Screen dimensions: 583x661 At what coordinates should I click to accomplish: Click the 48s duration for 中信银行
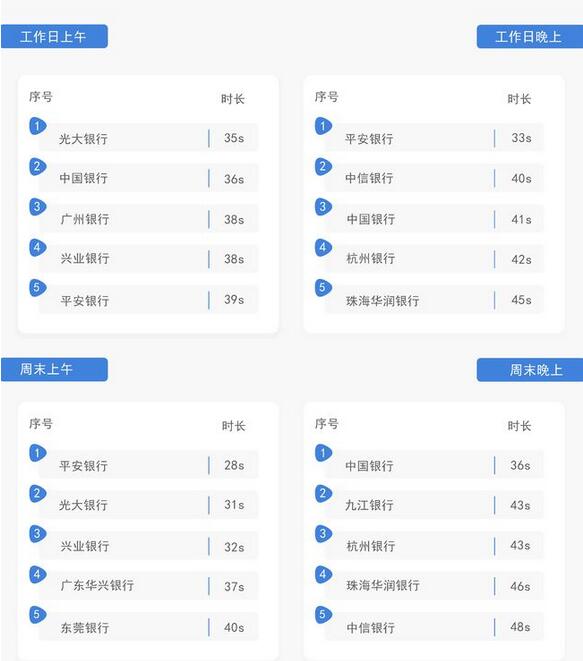click(520, 627)
